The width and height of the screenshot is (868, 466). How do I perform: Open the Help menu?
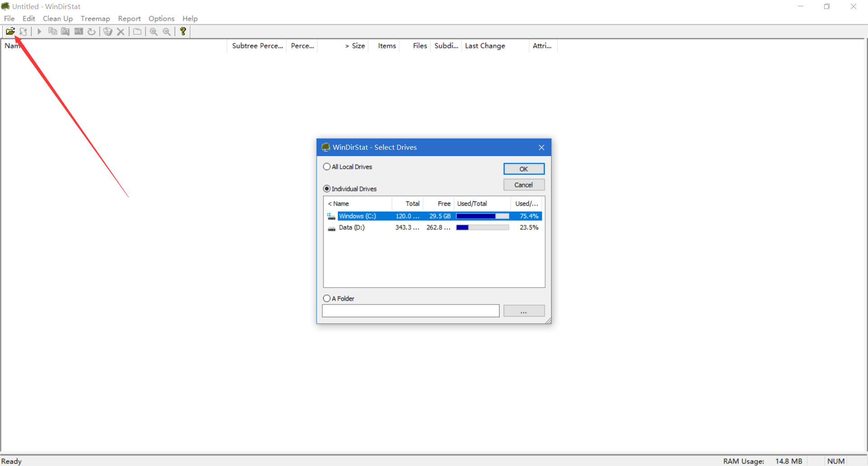(190, 19)
